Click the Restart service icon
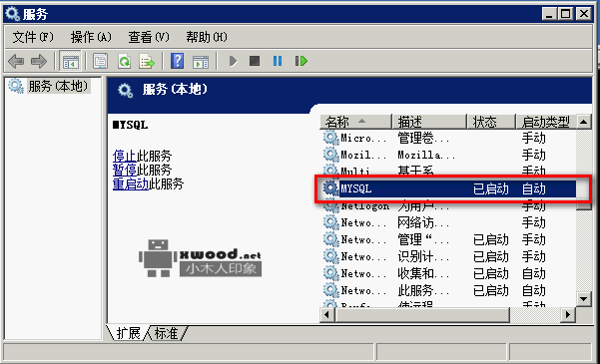 click(301, 61)
